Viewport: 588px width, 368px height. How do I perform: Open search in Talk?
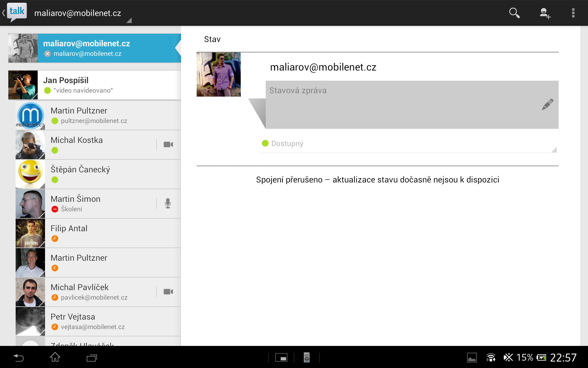pyautogui.click(x=514, y=13)
